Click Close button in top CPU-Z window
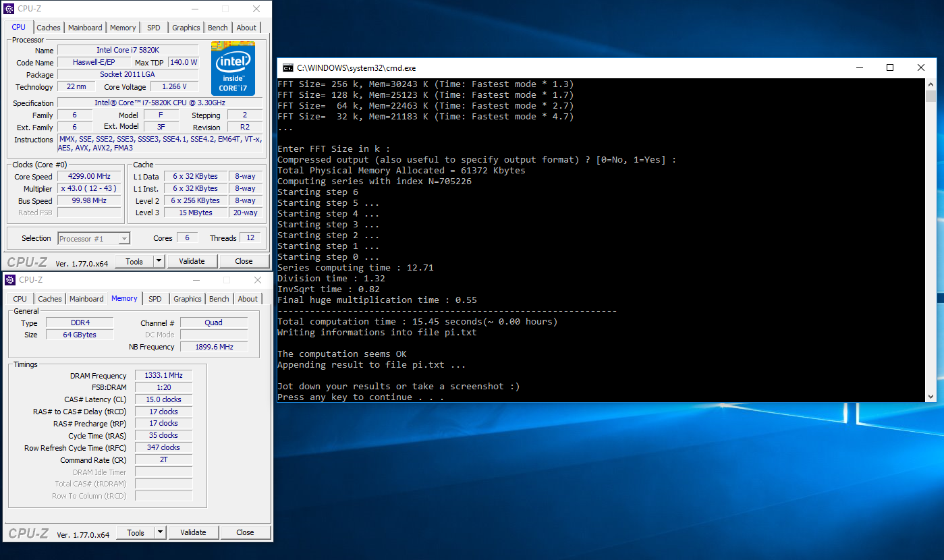944x560 pixels. 244,261
